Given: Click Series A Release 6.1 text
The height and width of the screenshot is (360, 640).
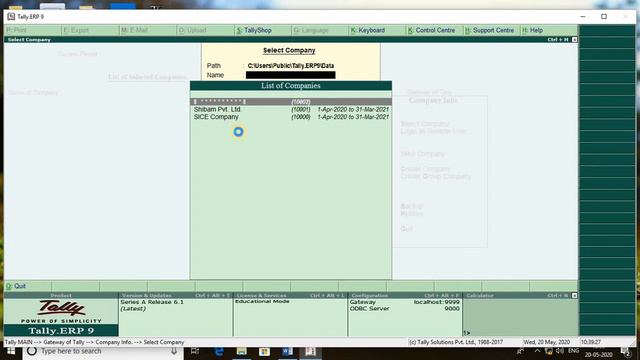Looking at the screenshot, I should pyautogui.click(x=152, y=302).
